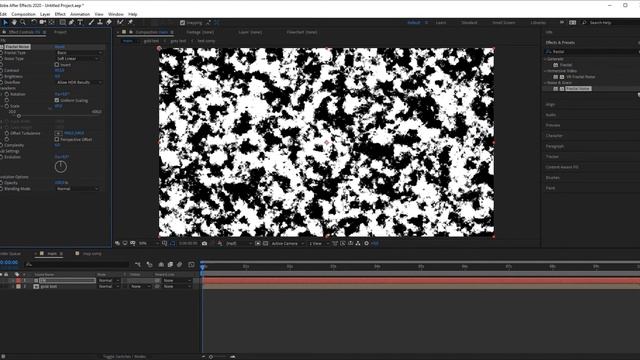Click the Scale slider handle
The width and height of the screenshot is (640, 360).
pos(19,116)
